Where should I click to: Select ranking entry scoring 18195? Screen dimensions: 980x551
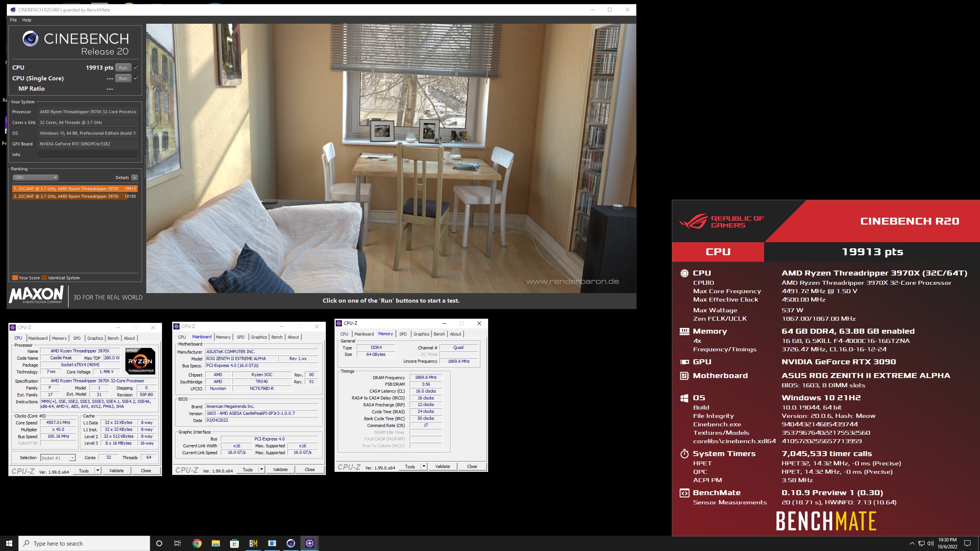tap(75, 196)
